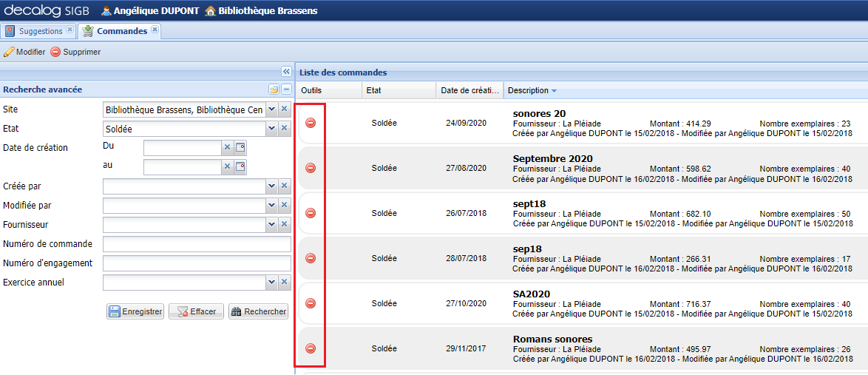Click the red tool icon for SA2020 order
868x375 pixels.
(311, 303)
